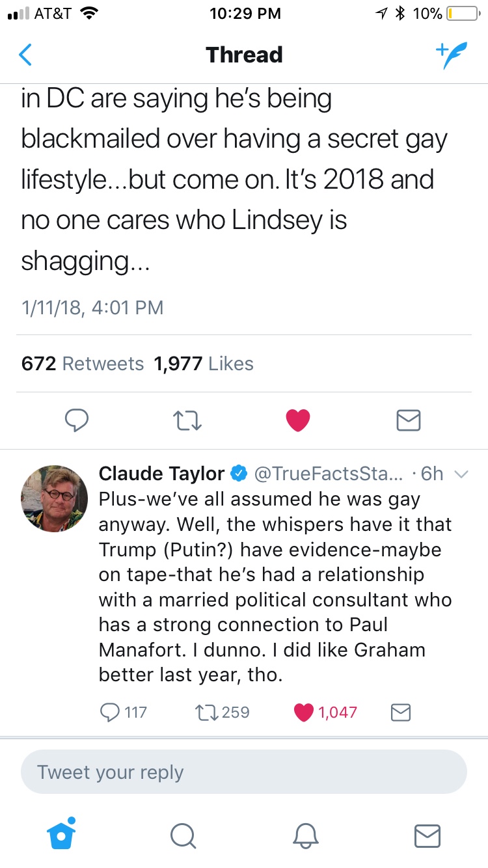Share main tweet via envelope icon
This screenshot has width=488, height=868.
(409, 420)
